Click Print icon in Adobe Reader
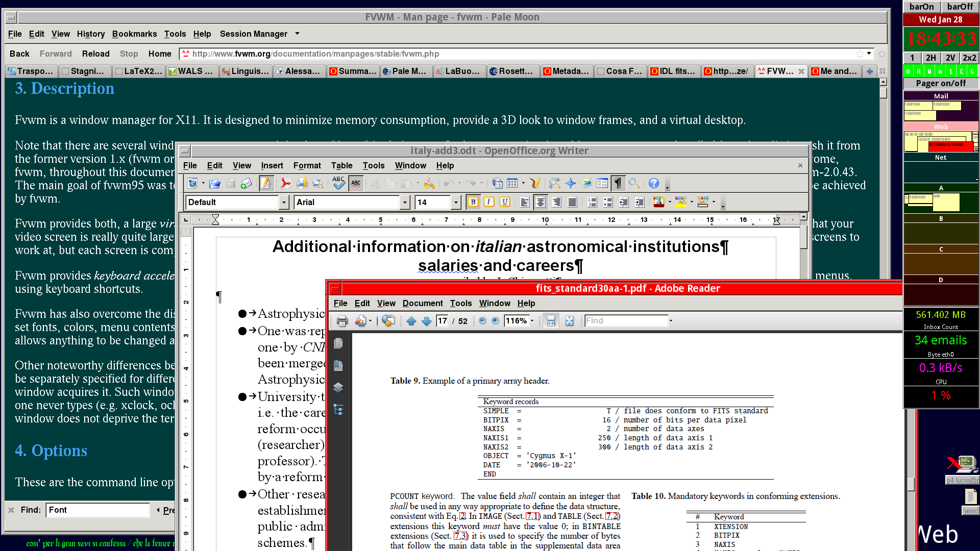 pyautogui.click(x=342, y=321)
